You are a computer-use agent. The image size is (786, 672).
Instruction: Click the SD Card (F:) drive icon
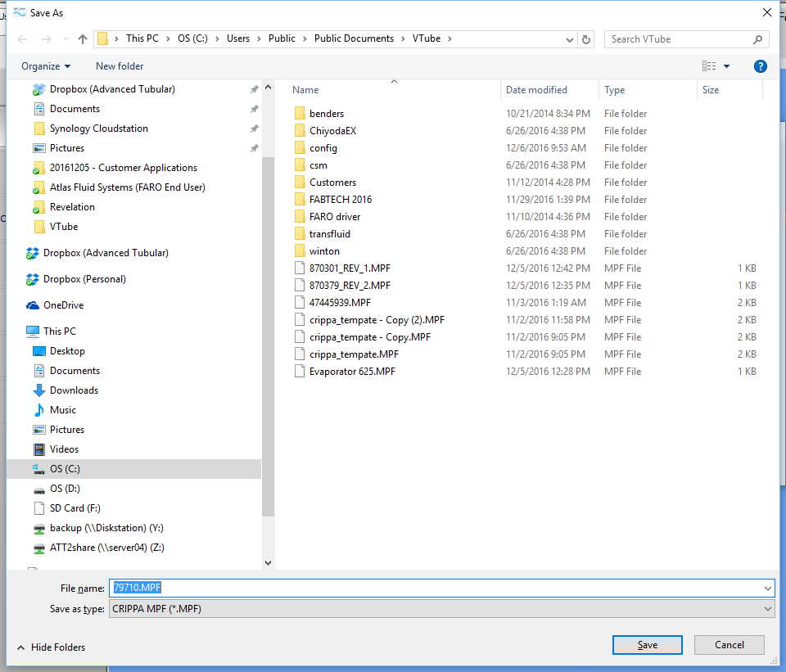pos(38,508)
